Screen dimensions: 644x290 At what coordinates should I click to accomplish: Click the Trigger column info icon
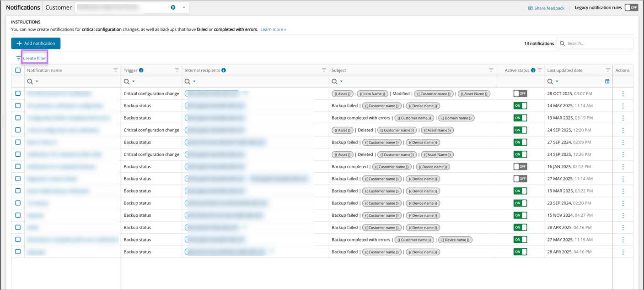(141, 70)
